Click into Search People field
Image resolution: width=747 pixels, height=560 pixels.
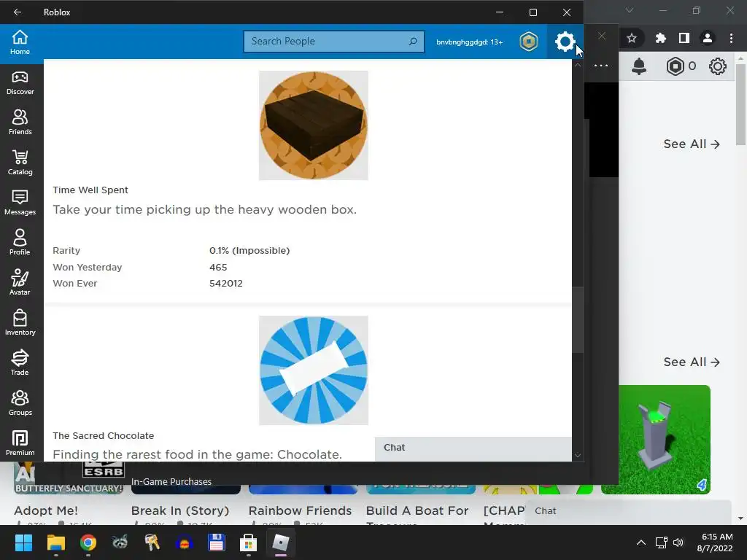(333, 42)
